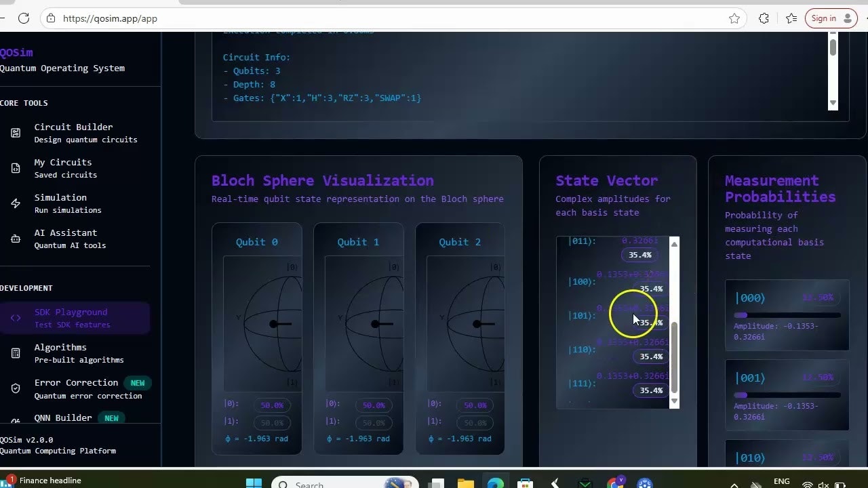
Task: Open Circuit Builder via its sidebar icon
Action: coord(16,133)
